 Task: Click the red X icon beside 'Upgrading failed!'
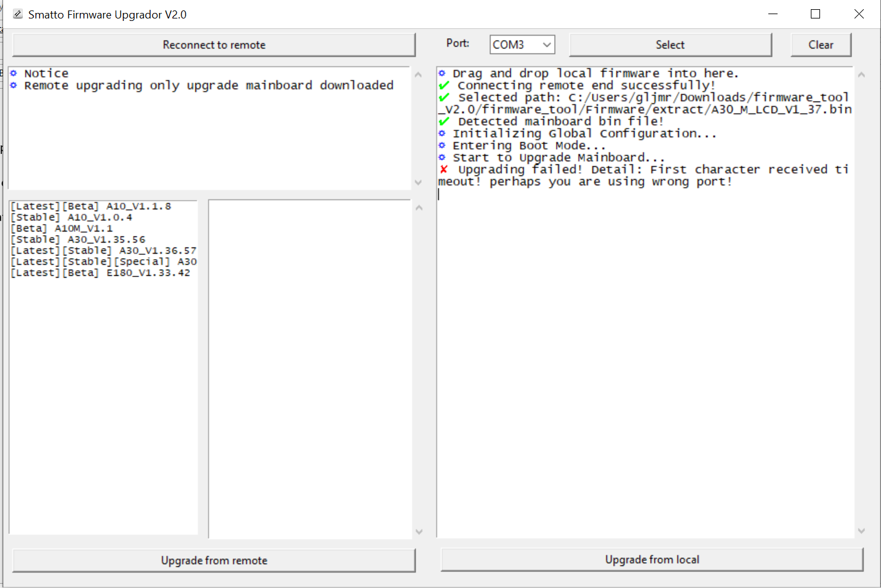(443, 169)
